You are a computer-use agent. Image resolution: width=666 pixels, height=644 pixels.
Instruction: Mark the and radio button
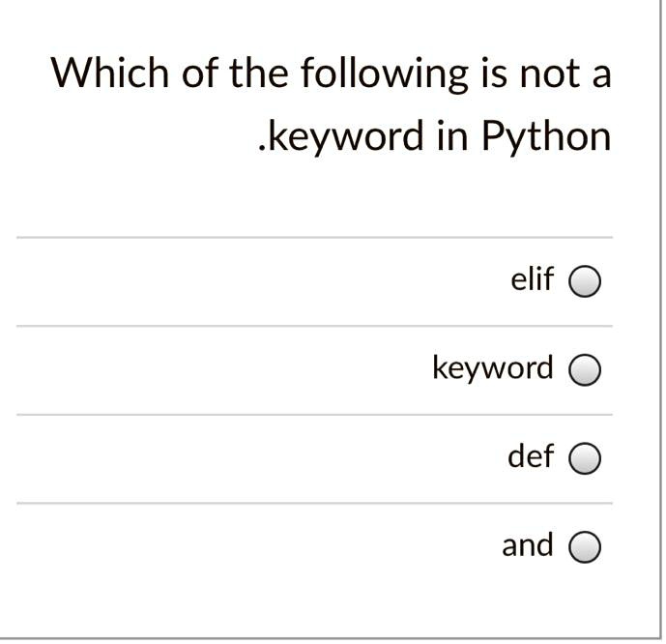click(x=585, y=547)
